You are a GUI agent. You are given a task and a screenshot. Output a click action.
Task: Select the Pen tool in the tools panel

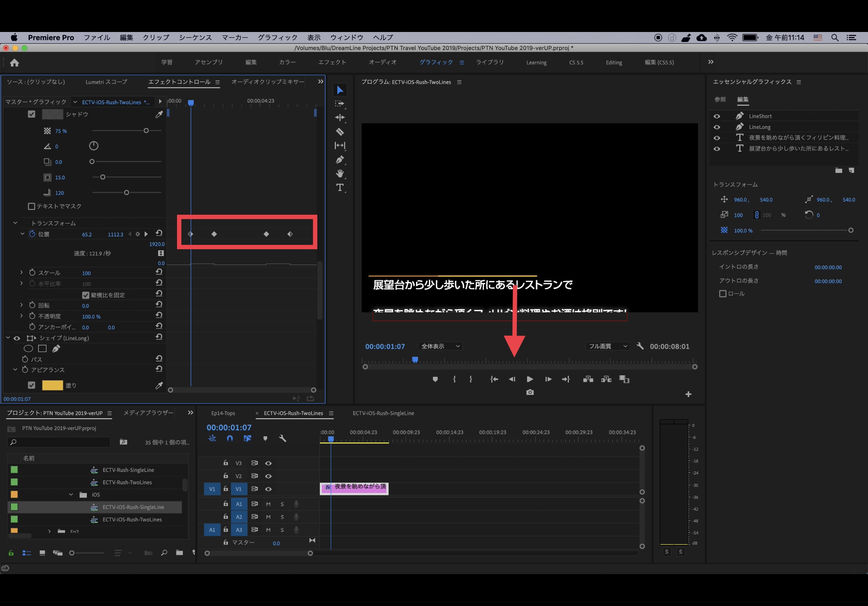[340, 160]
